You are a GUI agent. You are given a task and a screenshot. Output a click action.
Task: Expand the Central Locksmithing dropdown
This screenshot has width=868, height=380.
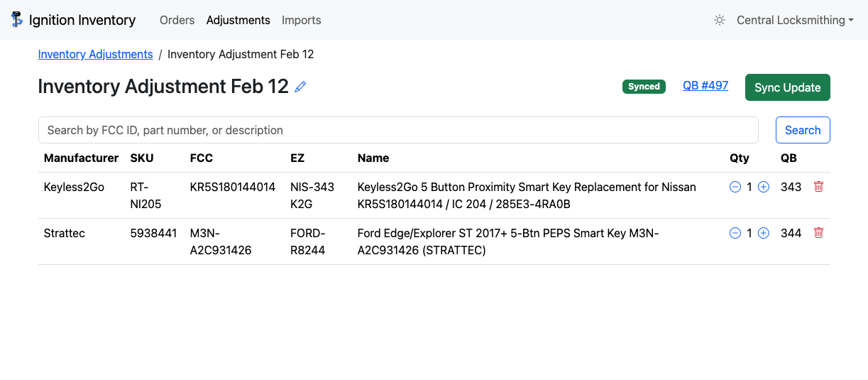coord(795,20)
